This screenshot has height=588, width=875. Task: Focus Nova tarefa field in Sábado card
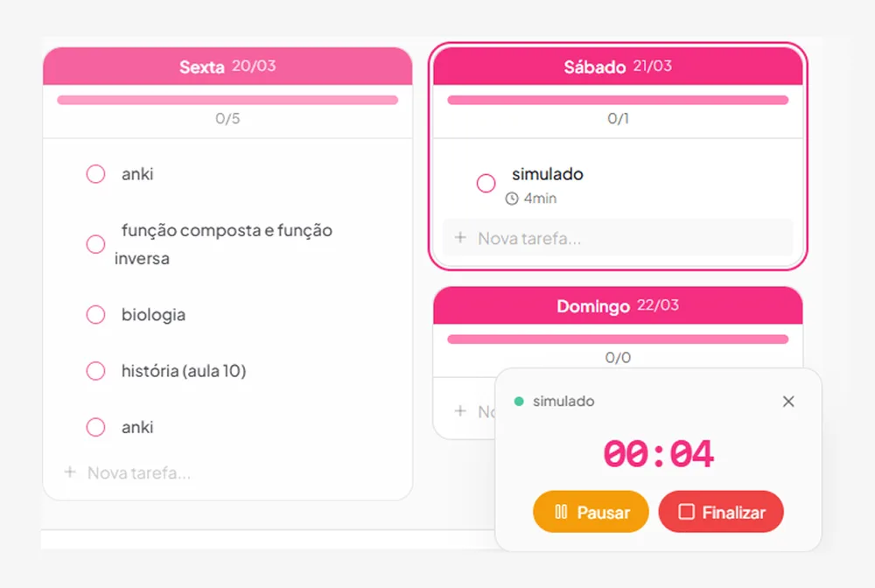(618, 238)
